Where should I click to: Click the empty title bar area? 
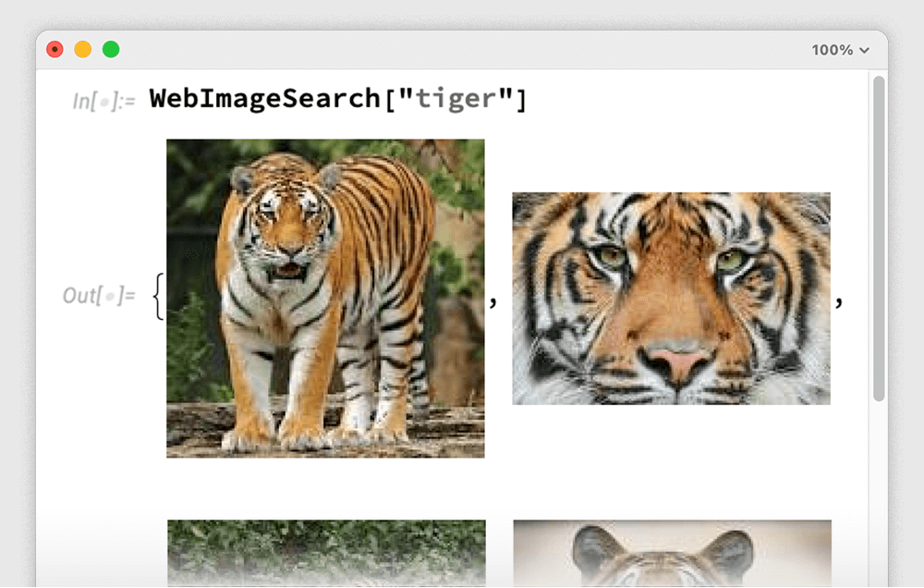(x=462, y=50)
